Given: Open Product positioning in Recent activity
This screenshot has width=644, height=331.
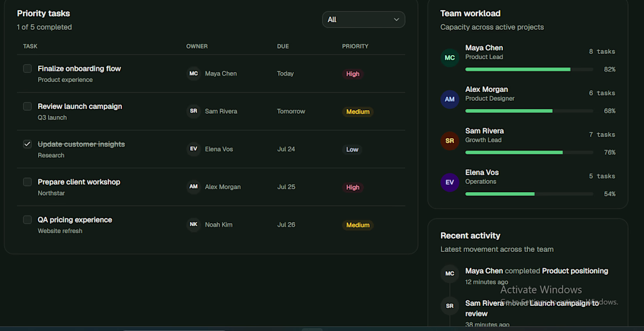Looking at the screenshot, I should point(575,271).
